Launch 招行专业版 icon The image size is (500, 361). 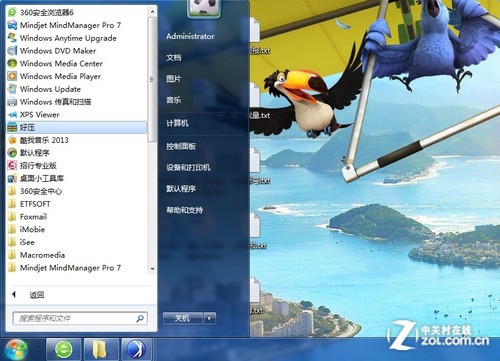12,165
